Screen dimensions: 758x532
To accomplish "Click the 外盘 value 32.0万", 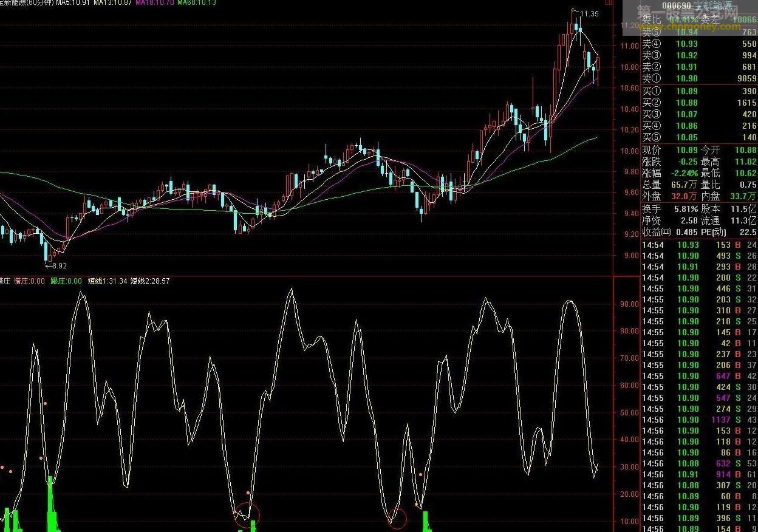I will tap(685, 196).
